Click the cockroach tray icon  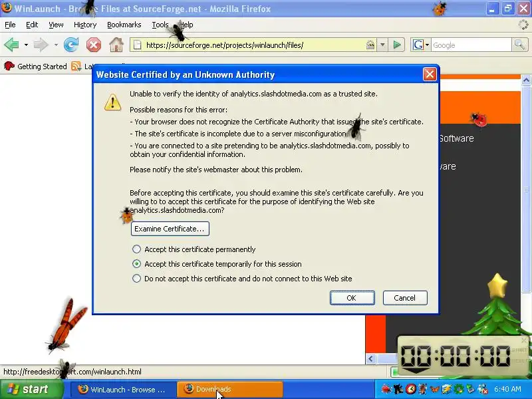click(x=422, y=389)
